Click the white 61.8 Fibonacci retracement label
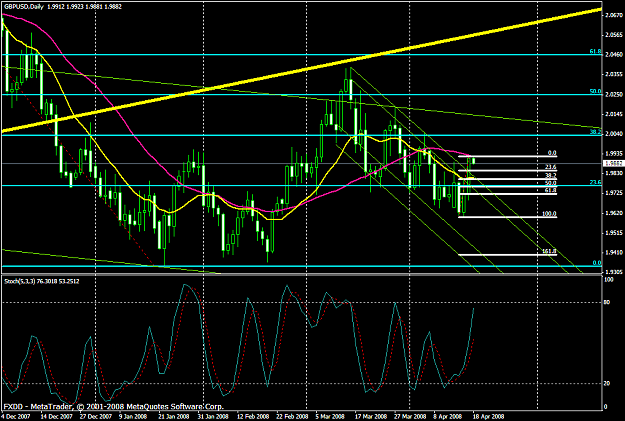Screen dimensions: 625x421 pos(550,191)
